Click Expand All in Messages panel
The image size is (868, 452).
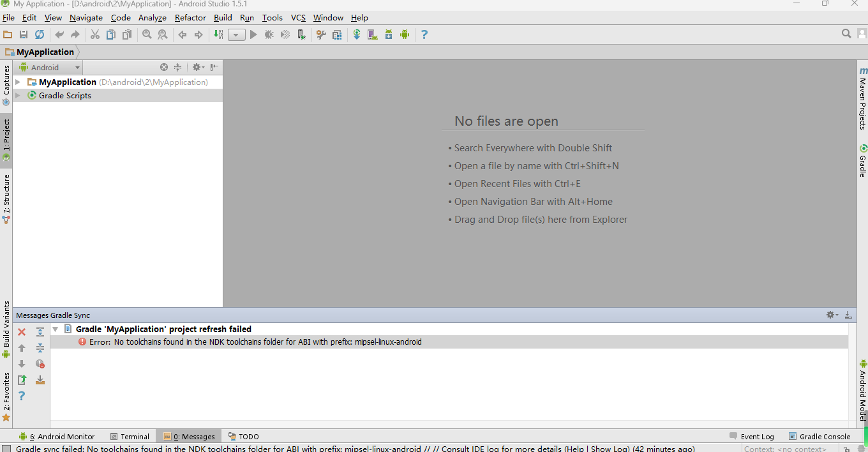[40, 332]
